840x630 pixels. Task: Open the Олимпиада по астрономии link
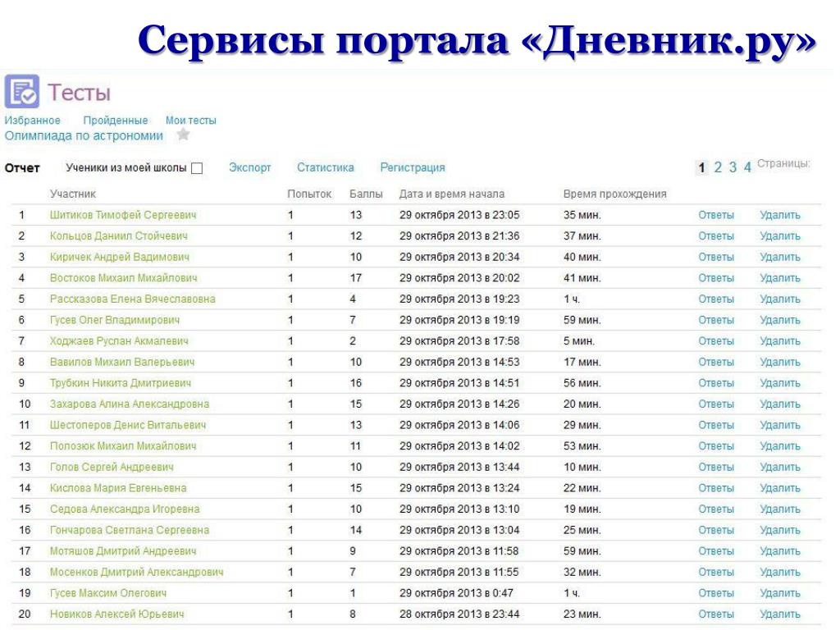click(x=84, y=136)
